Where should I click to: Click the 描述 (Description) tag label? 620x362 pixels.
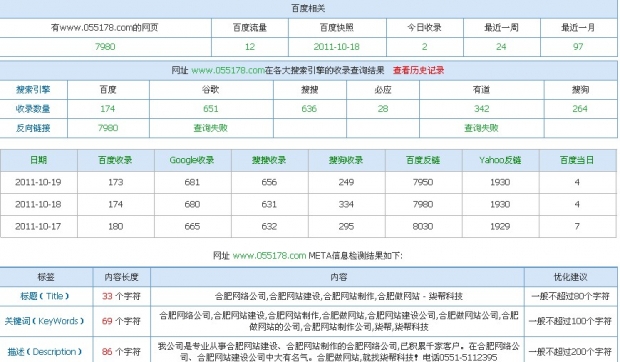tap(45, 352)
